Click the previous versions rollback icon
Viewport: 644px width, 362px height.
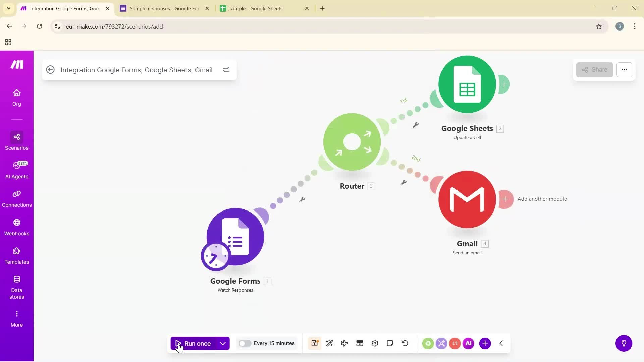click(405, 343)
